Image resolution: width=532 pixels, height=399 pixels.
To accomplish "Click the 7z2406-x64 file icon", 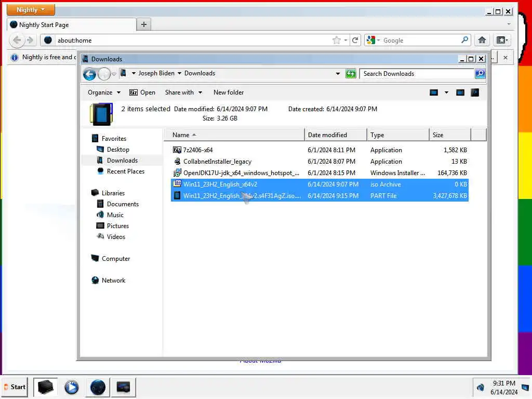I will pos(177,150).
